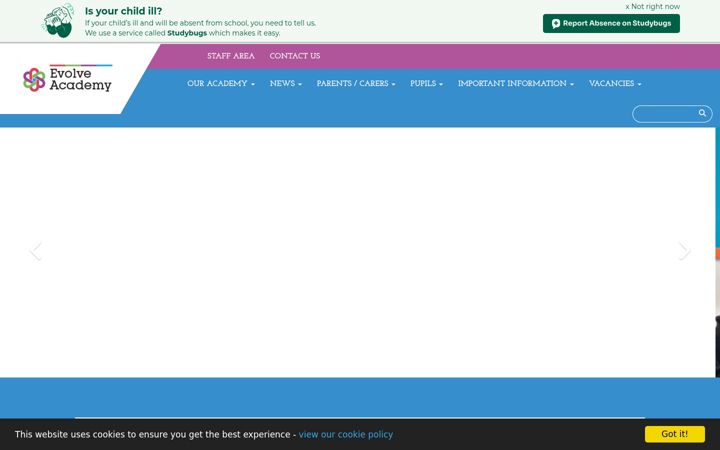Expand the Our Academy dropdown menu
Image resolution: width=720 pixels, height=450 pixels.
(221, 84)
